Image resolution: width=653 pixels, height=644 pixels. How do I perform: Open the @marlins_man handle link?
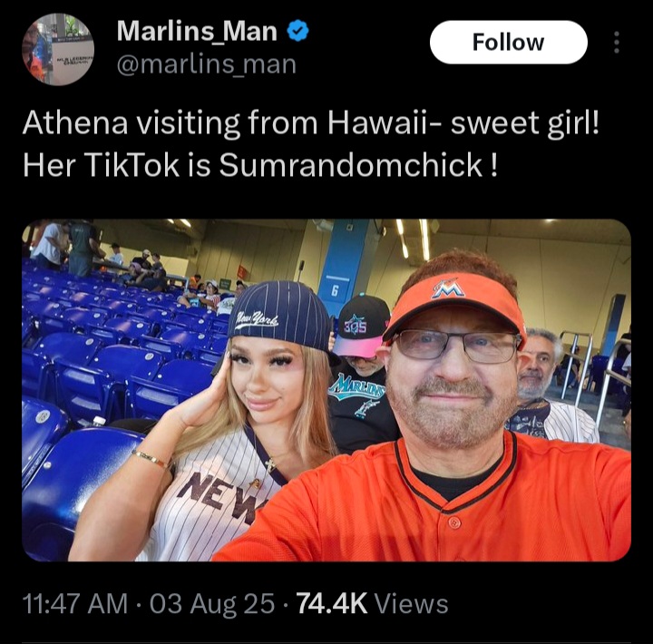coord(207,64)
